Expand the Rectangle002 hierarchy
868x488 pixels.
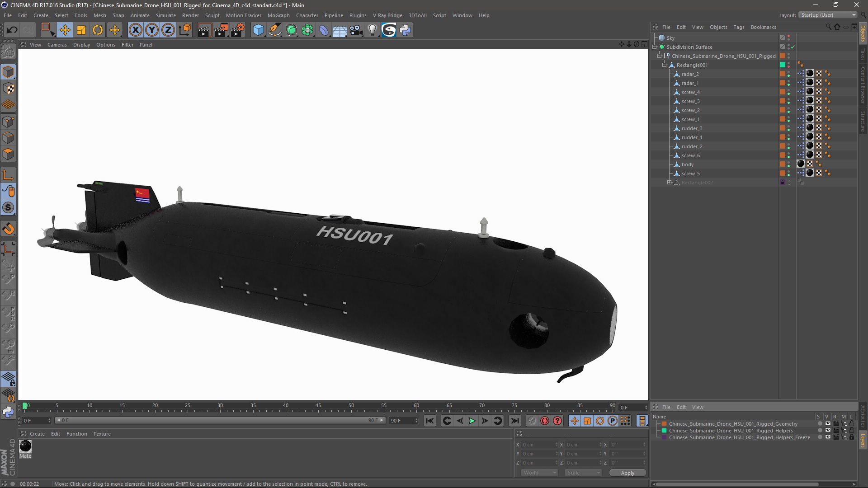pyautogui.click(x=670, y=183)
